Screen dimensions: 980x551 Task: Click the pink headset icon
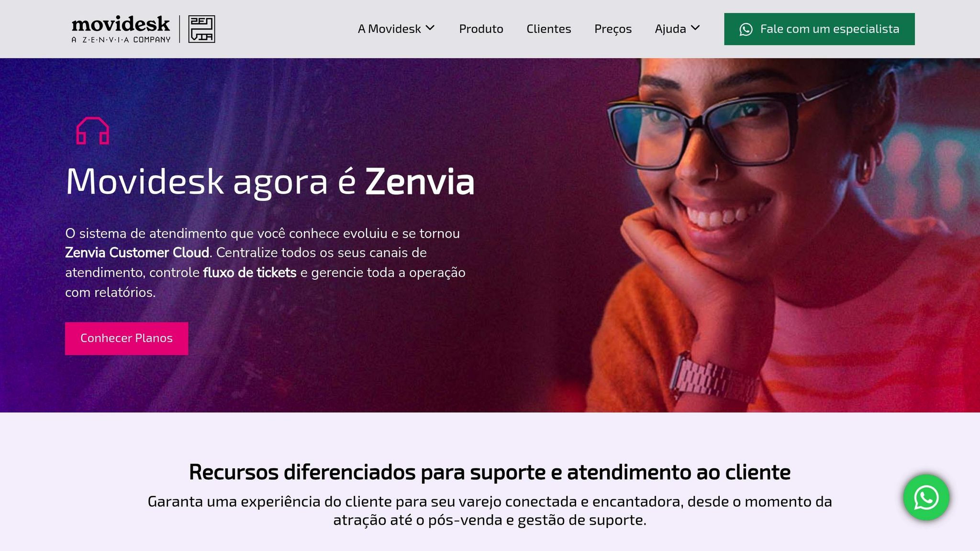(x=92, y=131)
